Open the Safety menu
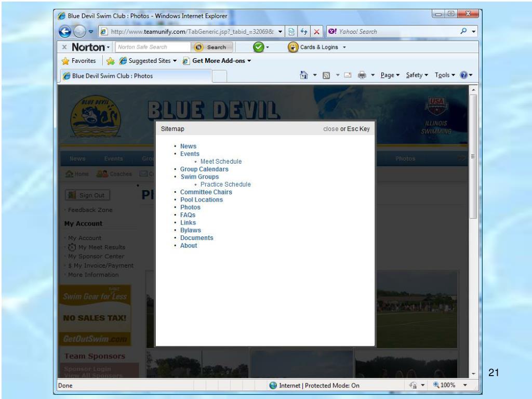 coord(417,75)
